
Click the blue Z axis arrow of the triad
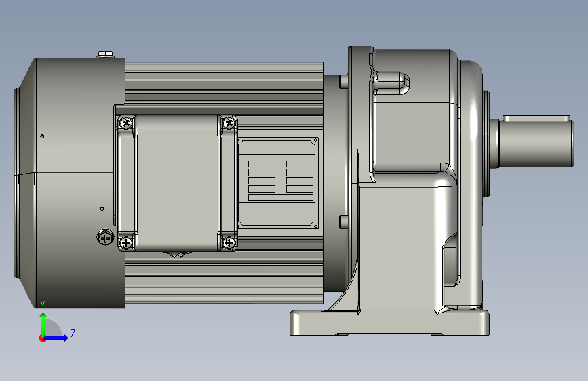pyautogui.click(x=57, y=338)
